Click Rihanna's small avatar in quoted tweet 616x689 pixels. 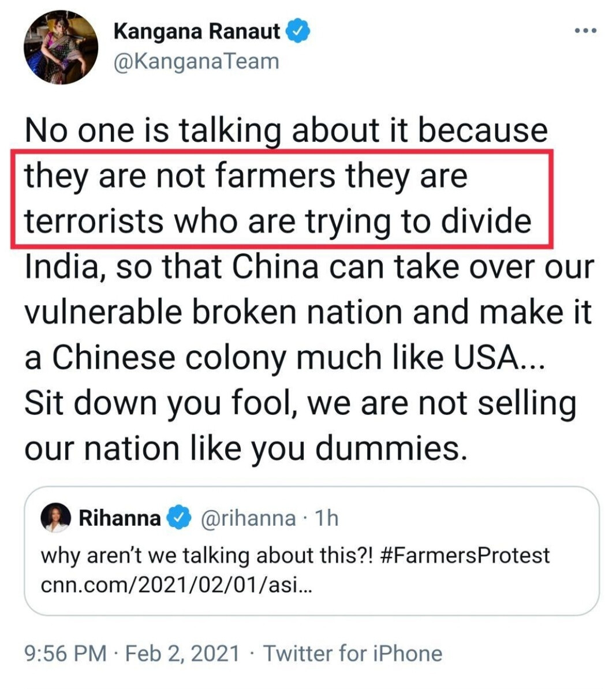click(55, 518)
